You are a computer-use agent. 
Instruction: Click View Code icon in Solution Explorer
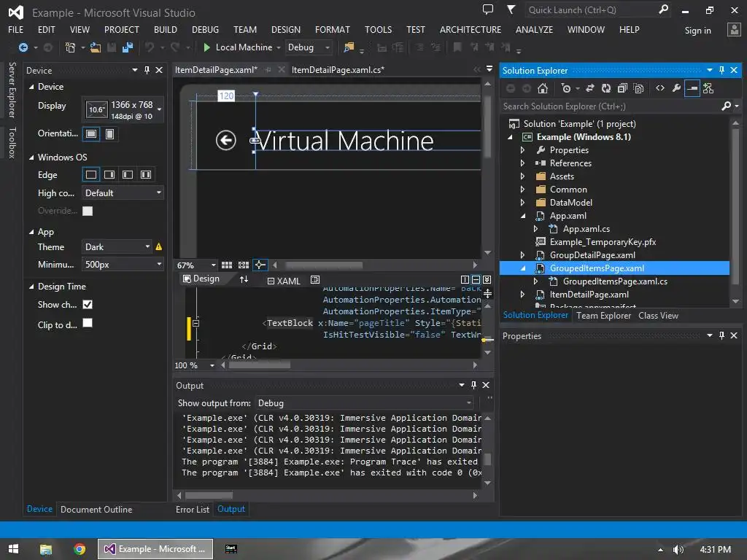(659, 88)
